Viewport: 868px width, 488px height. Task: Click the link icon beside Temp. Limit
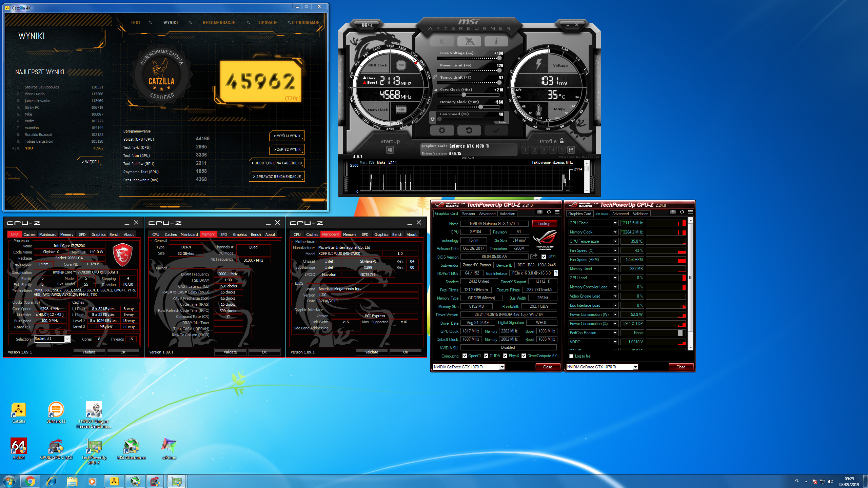click(x=434, y=77)
